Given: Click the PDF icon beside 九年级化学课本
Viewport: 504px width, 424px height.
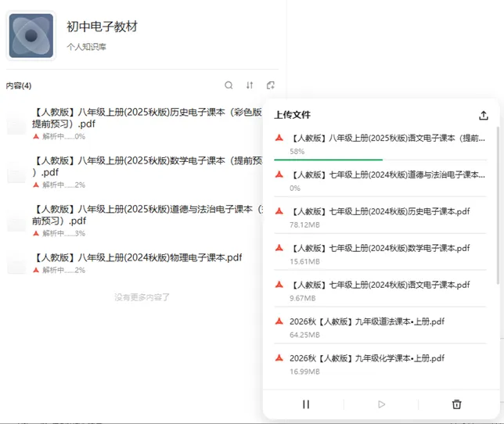Looking at the screenshot, I should click(279, 358).
